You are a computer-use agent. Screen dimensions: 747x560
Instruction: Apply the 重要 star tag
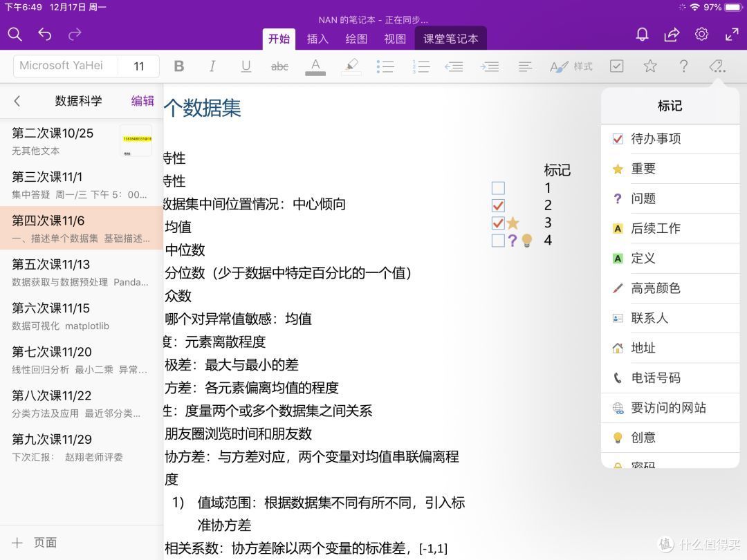point(670,169)
